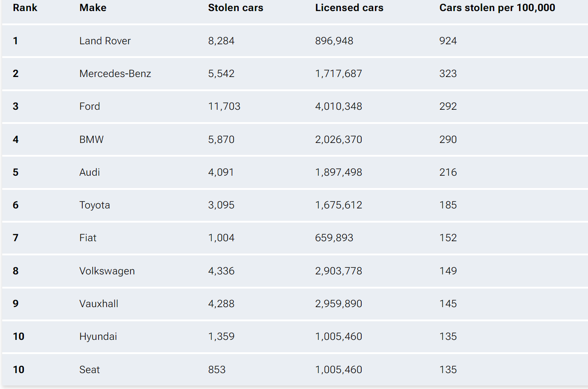Click the Rank column header
This screenshot has height=389, width=588.
point(25,8)
